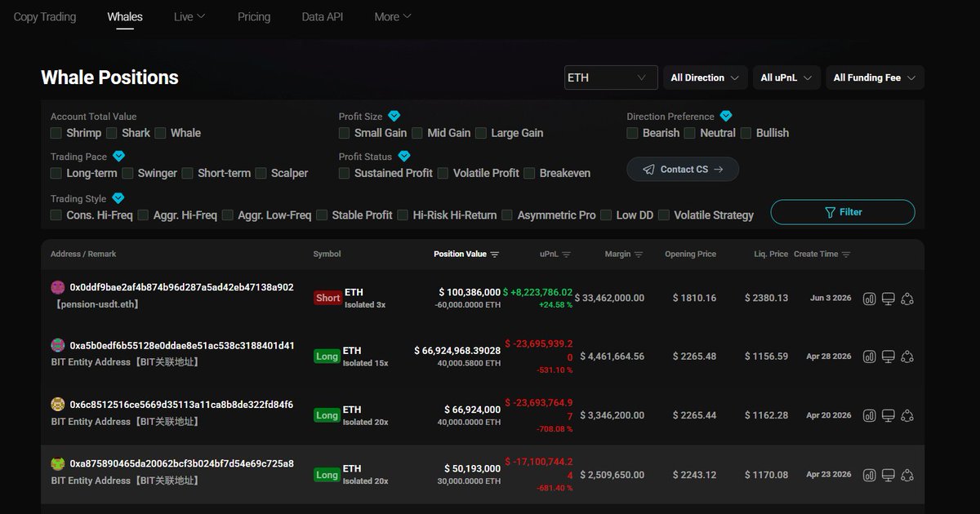
Task: Open chart icon in the Apr 23 2026 row
Action: 870,475
